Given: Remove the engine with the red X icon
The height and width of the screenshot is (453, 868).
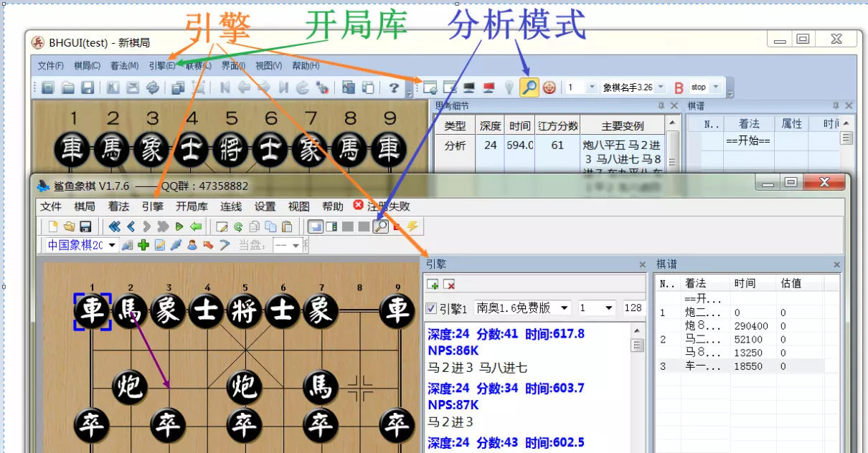Looking at the screenshot, I should coord(450,284).
